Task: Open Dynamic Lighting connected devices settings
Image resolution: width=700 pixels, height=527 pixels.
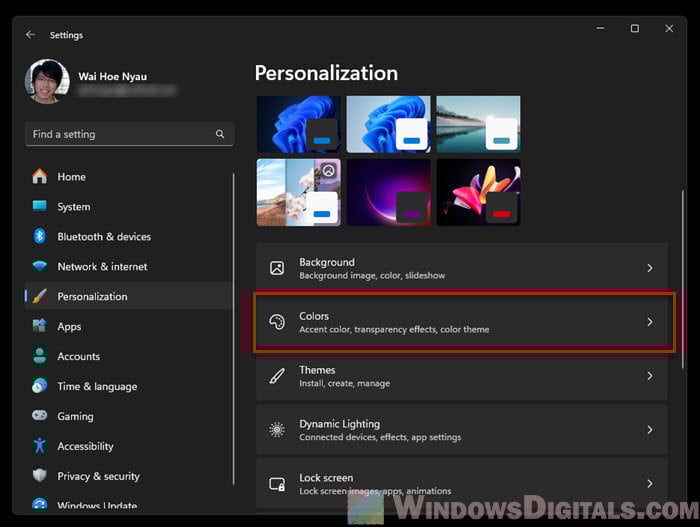Action: pyautogui.click(x=462, y=430)
